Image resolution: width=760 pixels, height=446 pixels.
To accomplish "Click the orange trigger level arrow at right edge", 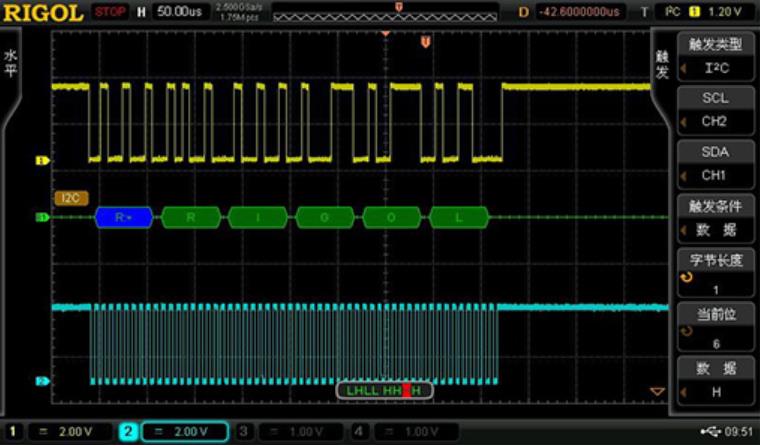I will (657, 390).
